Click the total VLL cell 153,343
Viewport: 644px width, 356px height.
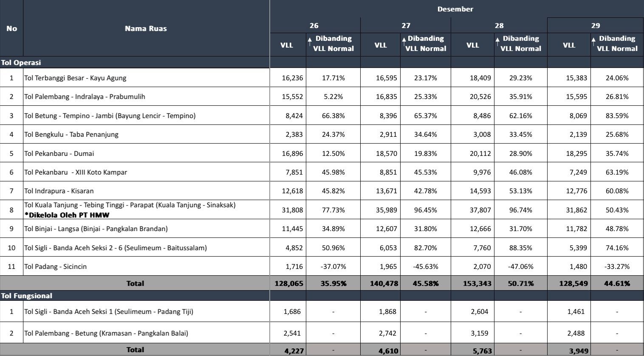coord(477,283)
